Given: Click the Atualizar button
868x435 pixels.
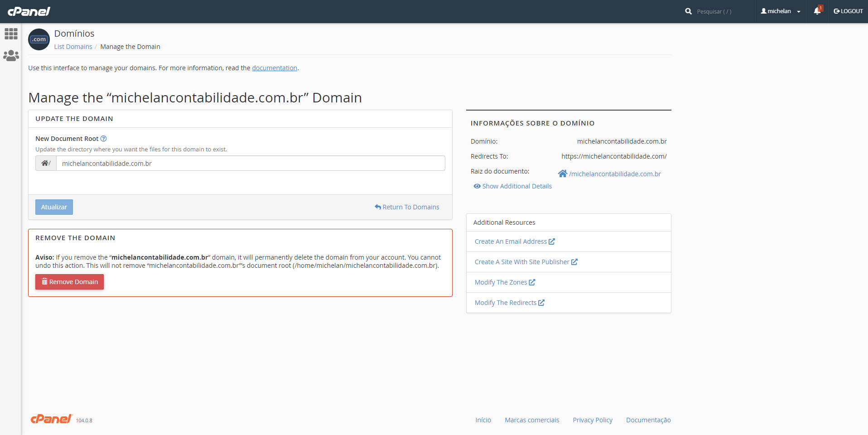Looking at the screenshot, I should 54,207.
